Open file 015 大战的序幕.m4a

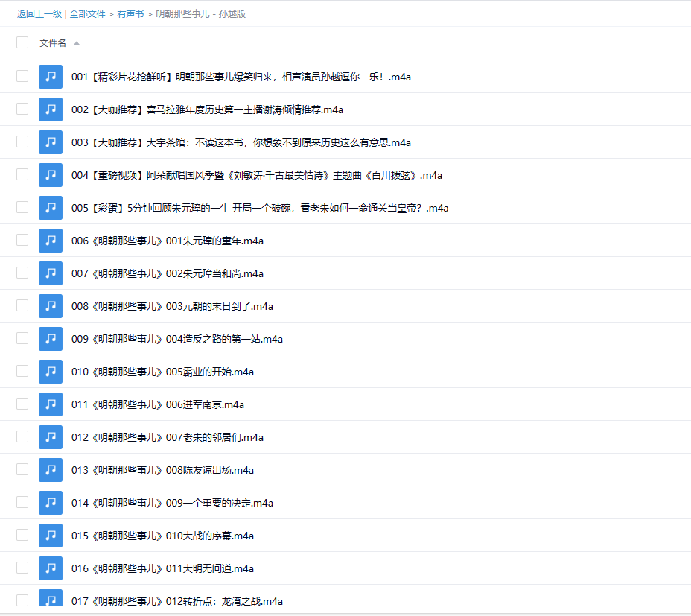click(162, 536)
